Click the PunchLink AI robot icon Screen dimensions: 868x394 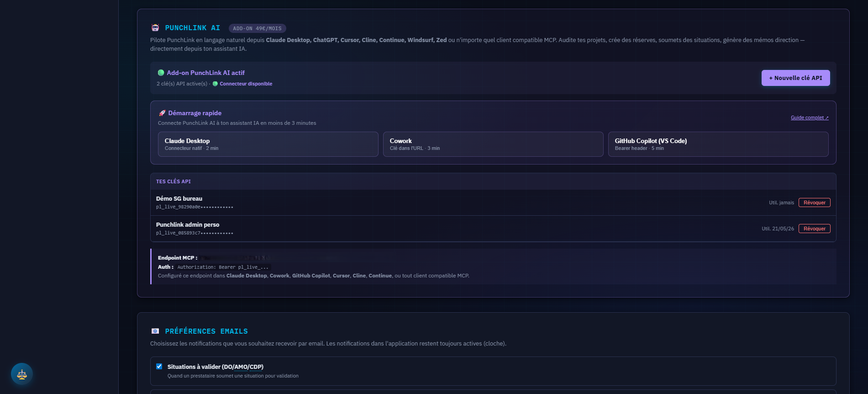pos(155,28)
